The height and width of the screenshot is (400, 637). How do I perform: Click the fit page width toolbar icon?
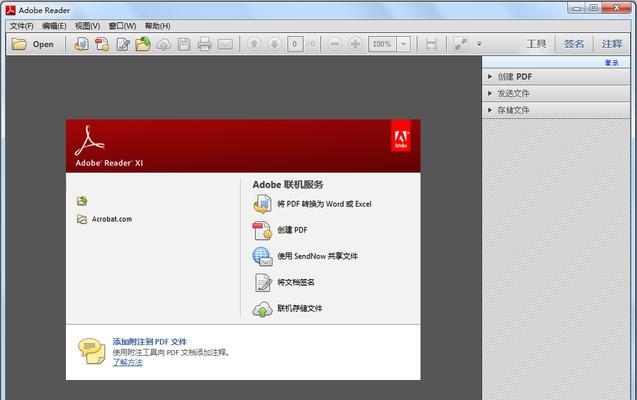pyautogui.click(x=431, y=44)
